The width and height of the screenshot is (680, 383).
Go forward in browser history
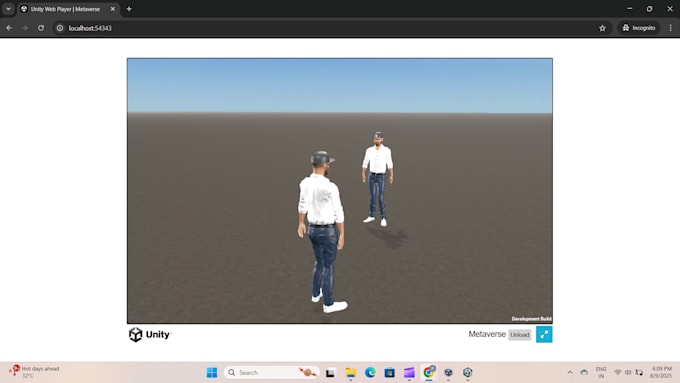[x=25, y=28]
